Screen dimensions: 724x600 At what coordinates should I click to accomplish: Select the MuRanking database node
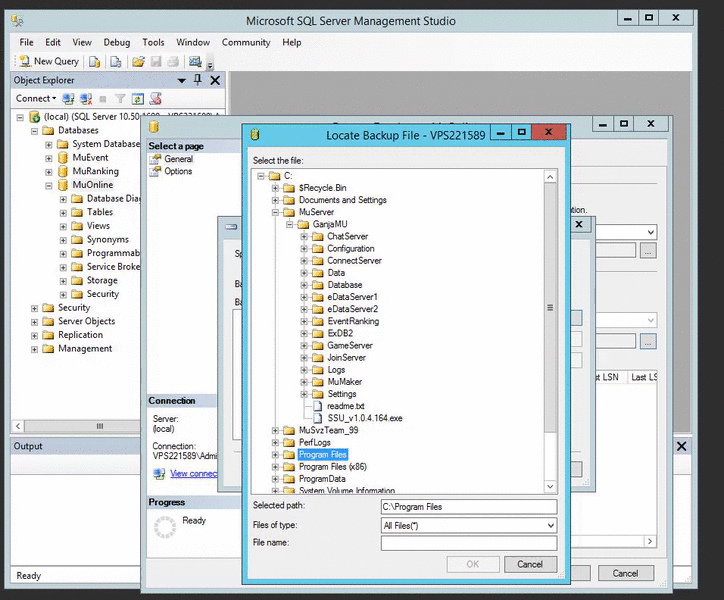[x=95, y=171]
